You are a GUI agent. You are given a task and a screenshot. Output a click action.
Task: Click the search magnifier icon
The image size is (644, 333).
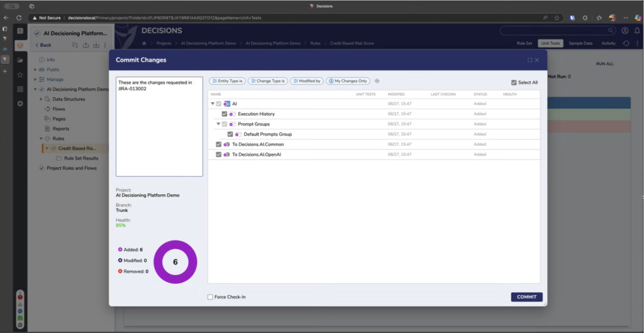pyautogui.click(x=611, y=30)
